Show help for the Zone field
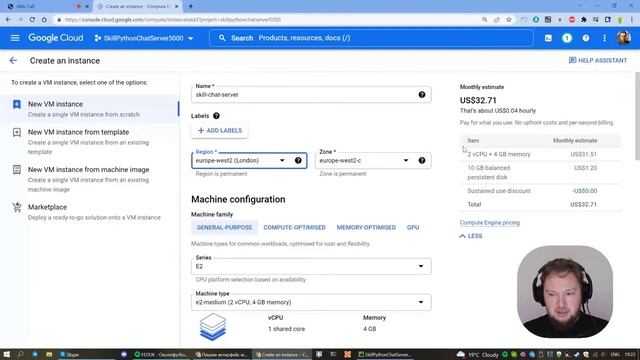Viewport: 640px width, 360px height. 422,160
